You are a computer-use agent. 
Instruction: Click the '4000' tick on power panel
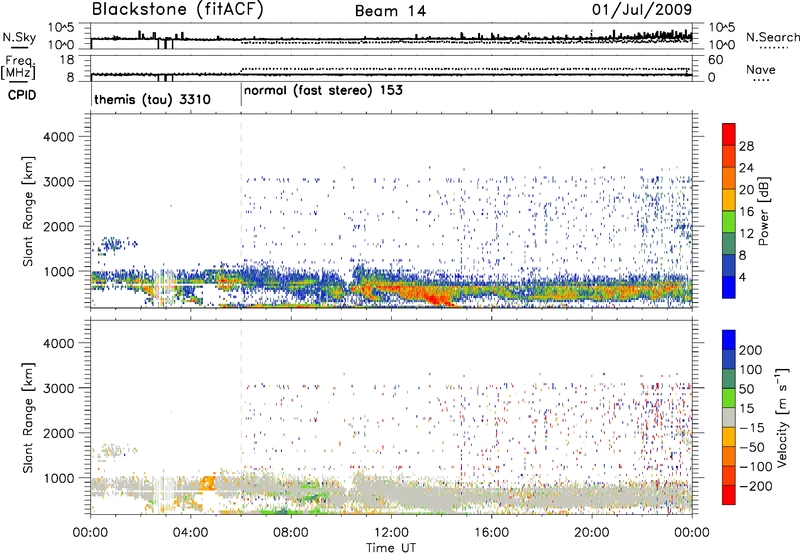click(59, 137)
